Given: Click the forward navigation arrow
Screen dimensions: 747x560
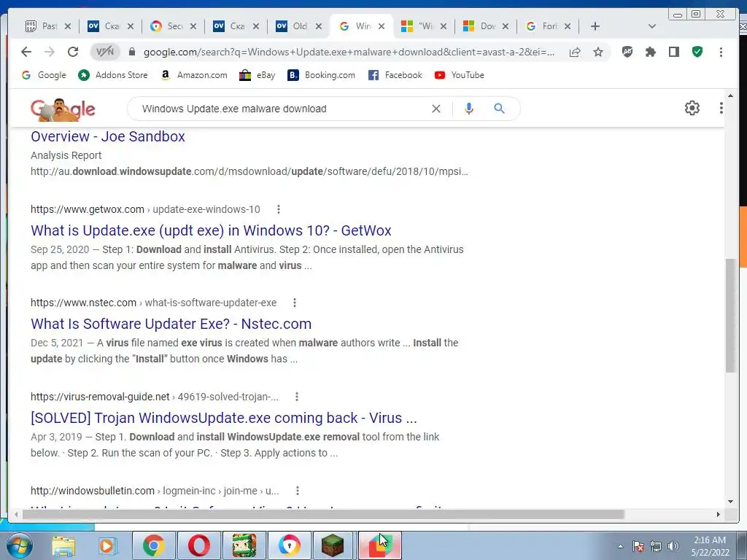Looking at the screenshot, I should [x=50, y=52].
